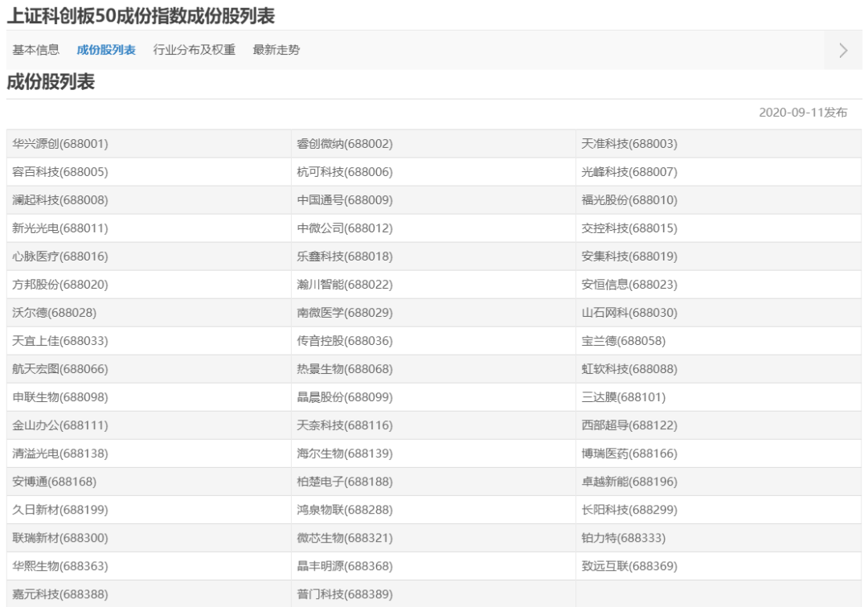Image resolution: width=868 pixels, height=607 pixels.
Task: Open 睿创微纳(688002) stock entry
Action: (345, 144)
